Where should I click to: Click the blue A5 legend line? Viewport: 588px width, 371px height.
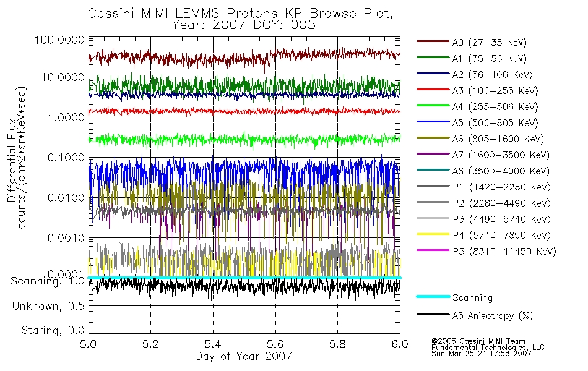pos(433,122)
